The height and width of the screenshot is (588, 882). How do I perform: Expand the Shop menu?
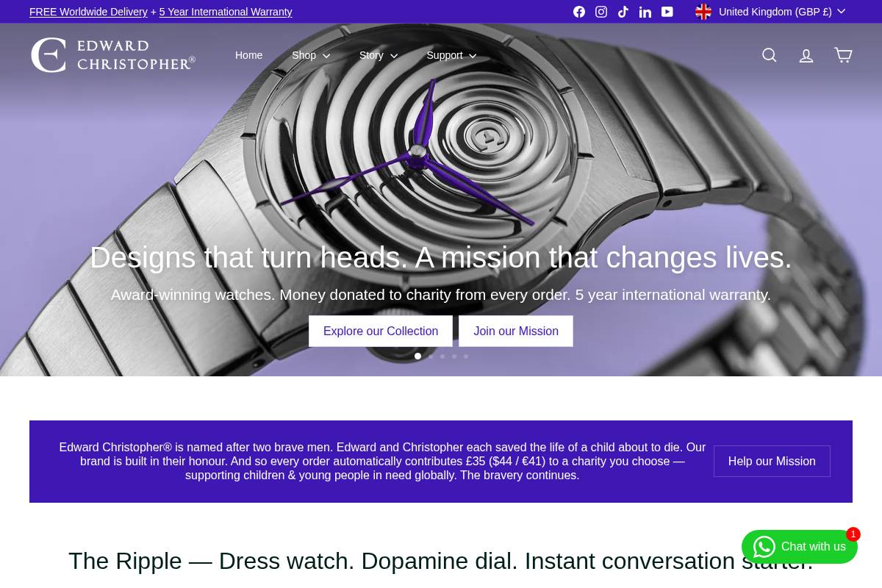pyautogui.click(x=311, y=55)
